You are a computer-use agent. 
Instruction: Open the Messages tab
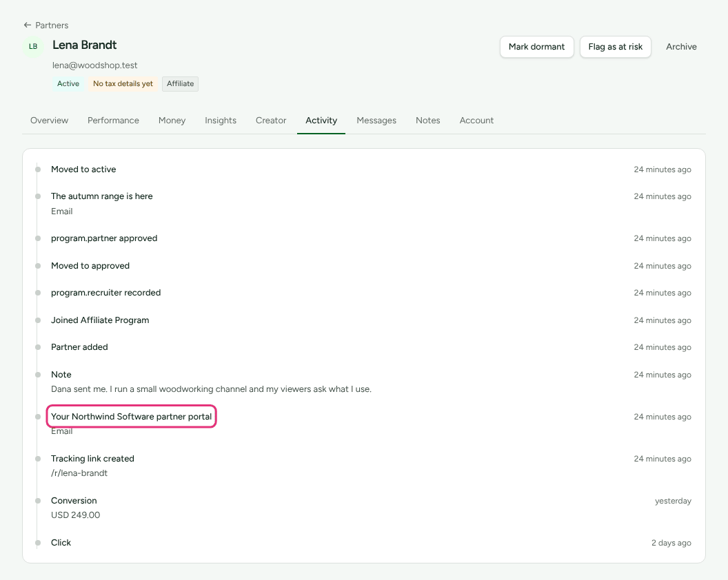tap(376, 120)
